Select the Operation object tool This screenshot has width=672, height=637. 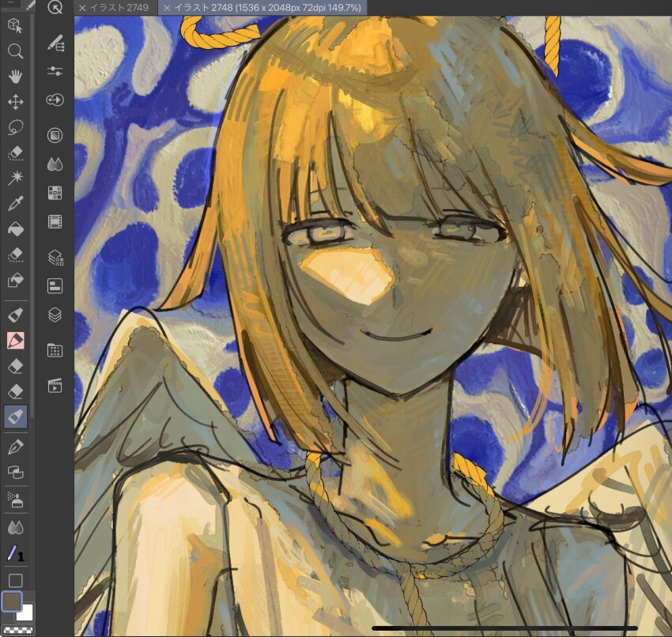(16, 26)
